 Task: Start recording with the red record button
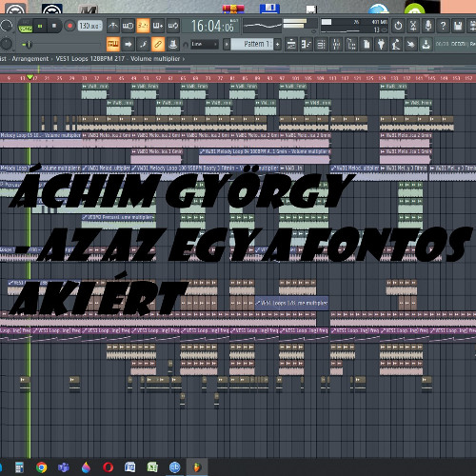[69, 26]
